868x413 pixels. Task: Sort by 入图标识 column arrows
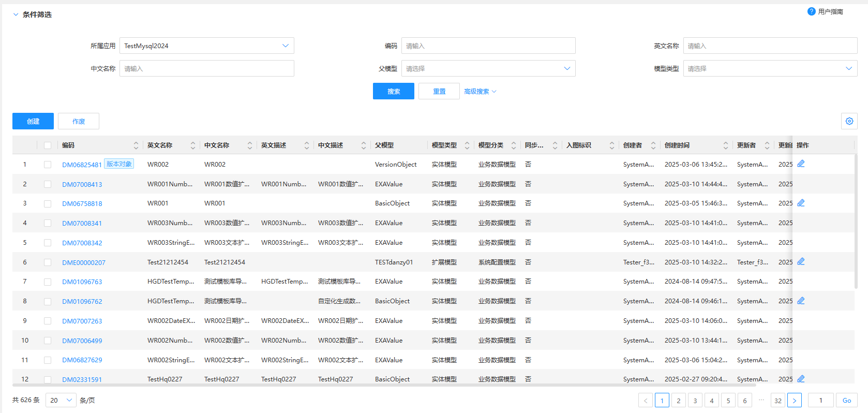(612, 145)
